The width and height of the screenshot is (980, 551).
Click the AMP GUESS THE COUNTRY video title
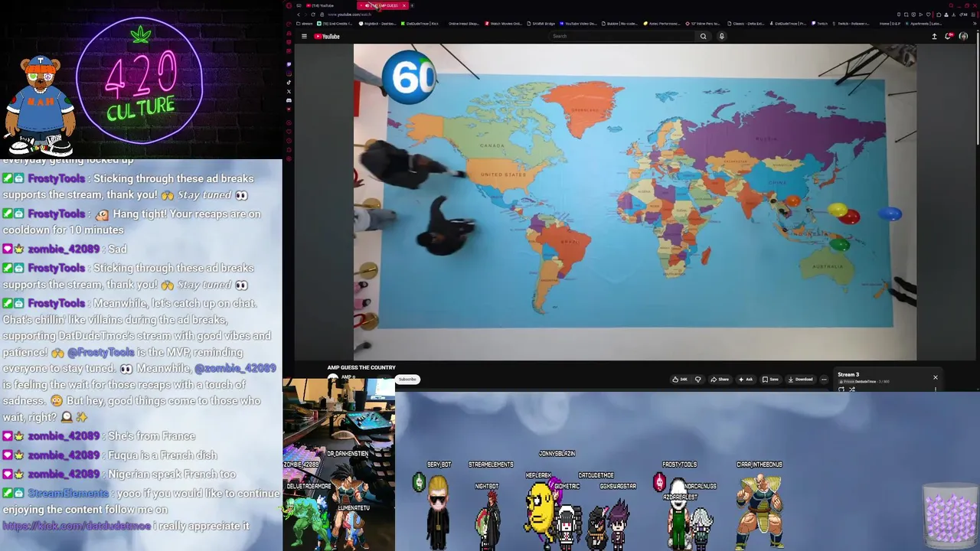pos(361,368)
